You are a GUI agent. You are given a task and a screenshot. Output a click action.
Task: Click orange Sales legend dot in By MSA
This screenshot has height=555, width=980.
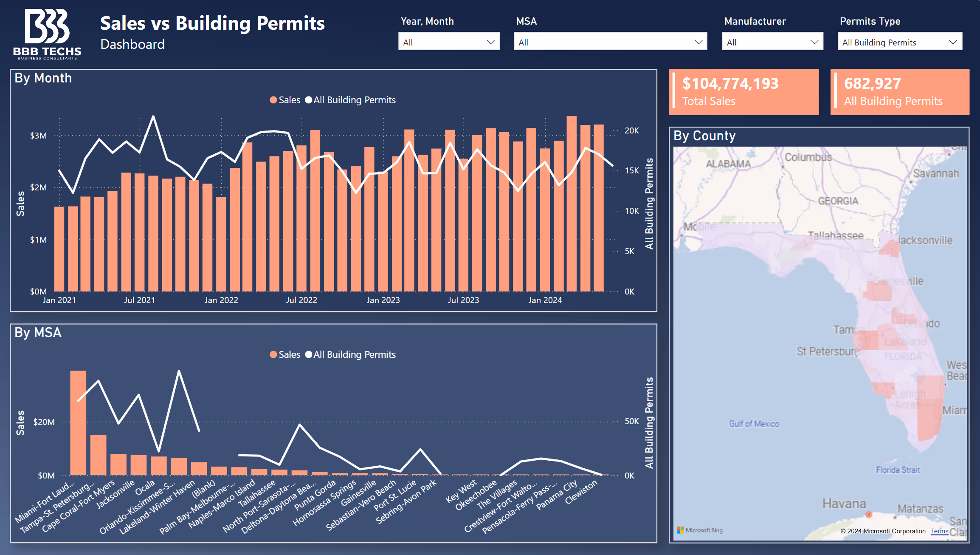click(x=273, y=354)
